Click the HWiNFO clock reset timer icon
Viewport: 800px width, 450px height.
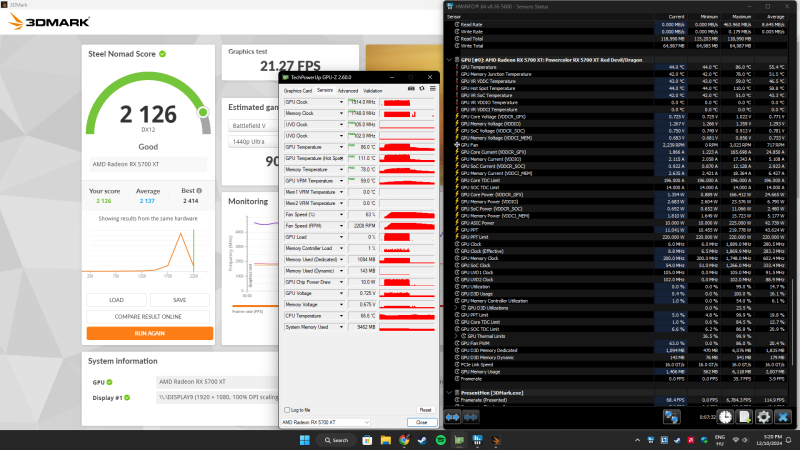pyautogui.click(x=726, y=417)
